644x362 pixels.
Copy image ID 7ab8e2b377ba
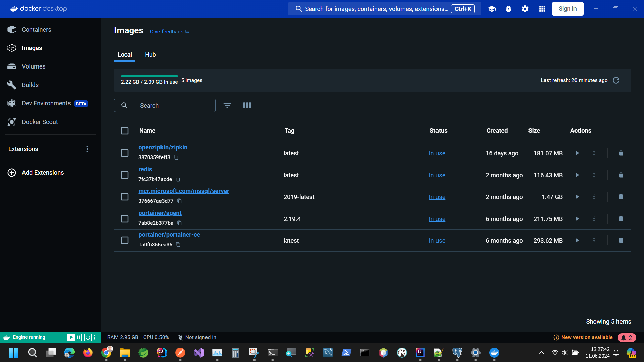180,223
